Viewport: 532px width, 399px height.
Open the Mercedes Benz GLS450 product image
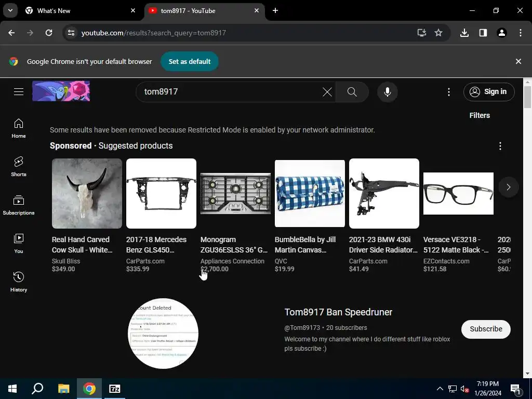pyautogui.click(x=161, y=193)
